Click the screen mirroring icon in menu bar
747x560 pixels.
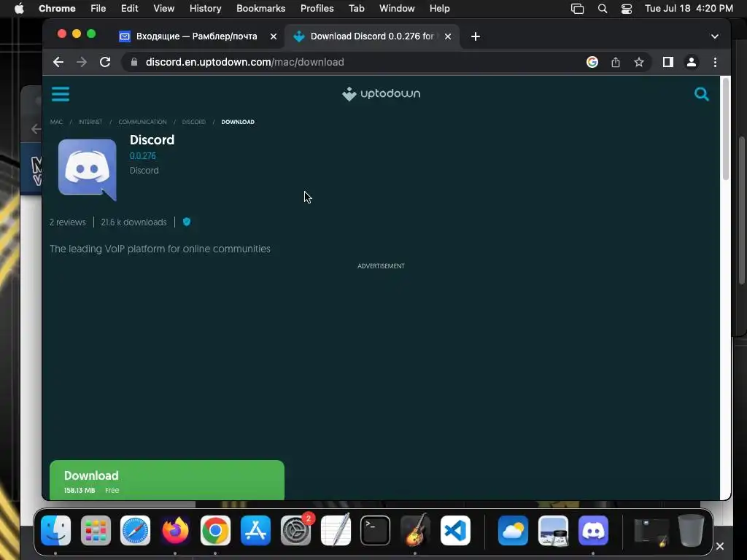click(578, 9)
